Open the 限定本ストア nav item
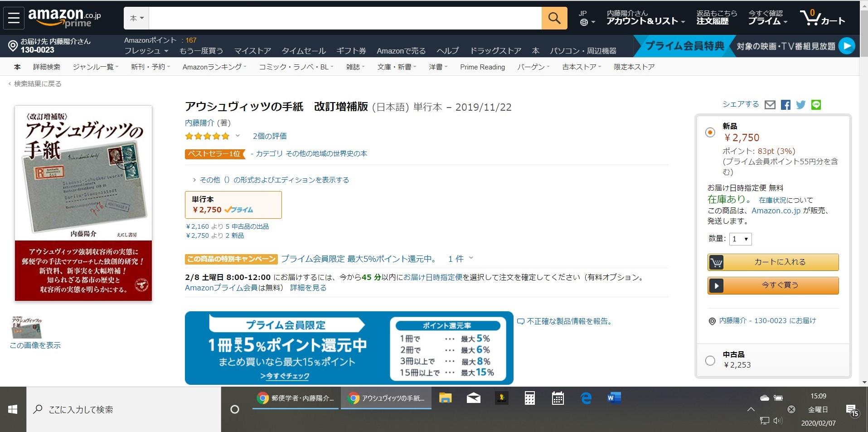The image size is (868, 432). 634,67
